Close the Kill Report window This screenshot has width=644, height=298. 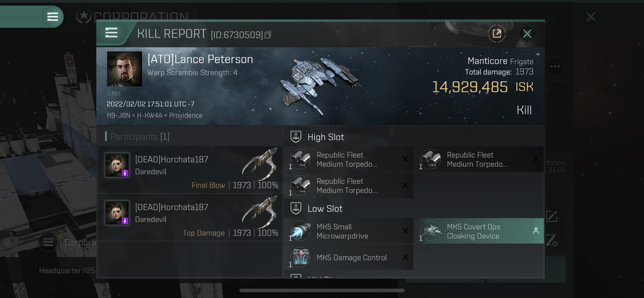coord(527,34)
